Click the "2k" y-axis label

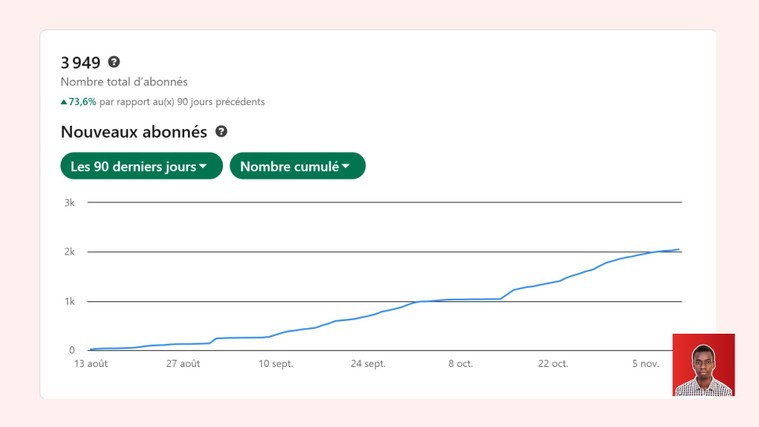69,252
